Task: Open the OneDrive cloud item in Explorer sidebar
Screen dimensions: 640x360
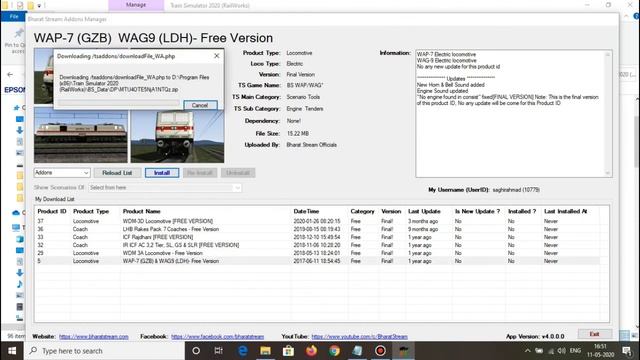Action: (16, 213)
